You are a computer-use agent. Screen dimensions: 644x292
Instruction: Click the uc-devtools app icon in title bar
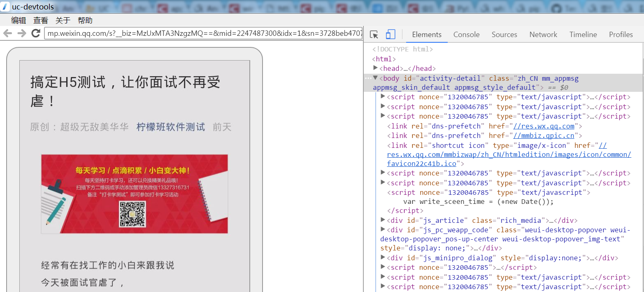5,7
